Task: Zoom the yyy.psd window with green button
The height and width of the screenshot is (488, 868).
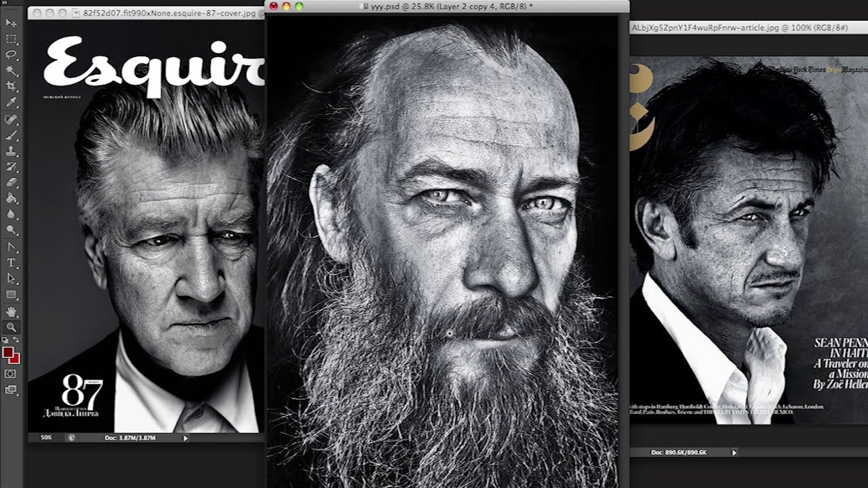Action: coord(299,6)
